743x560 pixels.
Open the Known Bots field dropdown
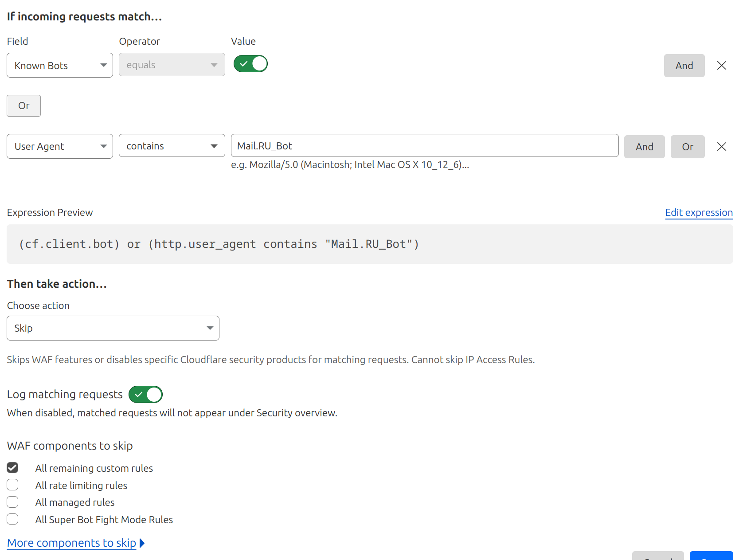pyautogui.click(x=60, y=66)
